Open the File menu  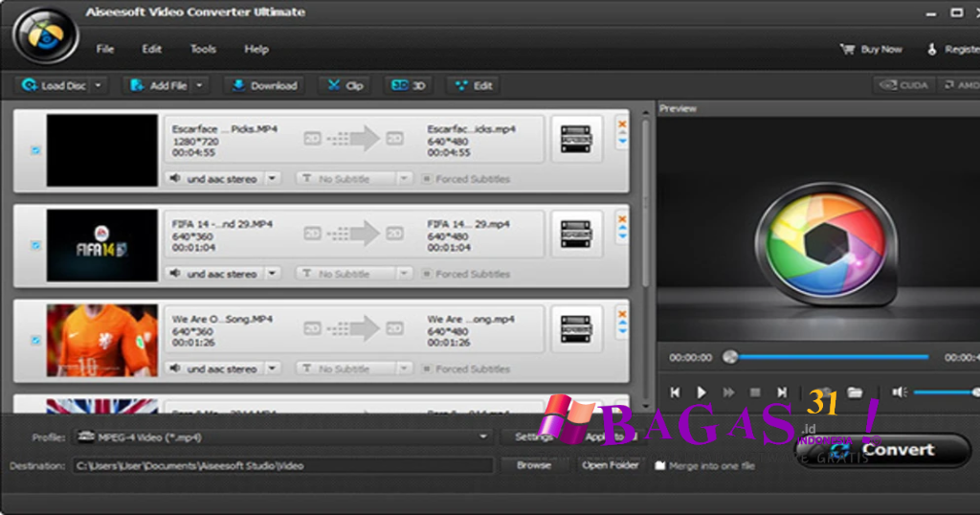(x=105, y=49)
